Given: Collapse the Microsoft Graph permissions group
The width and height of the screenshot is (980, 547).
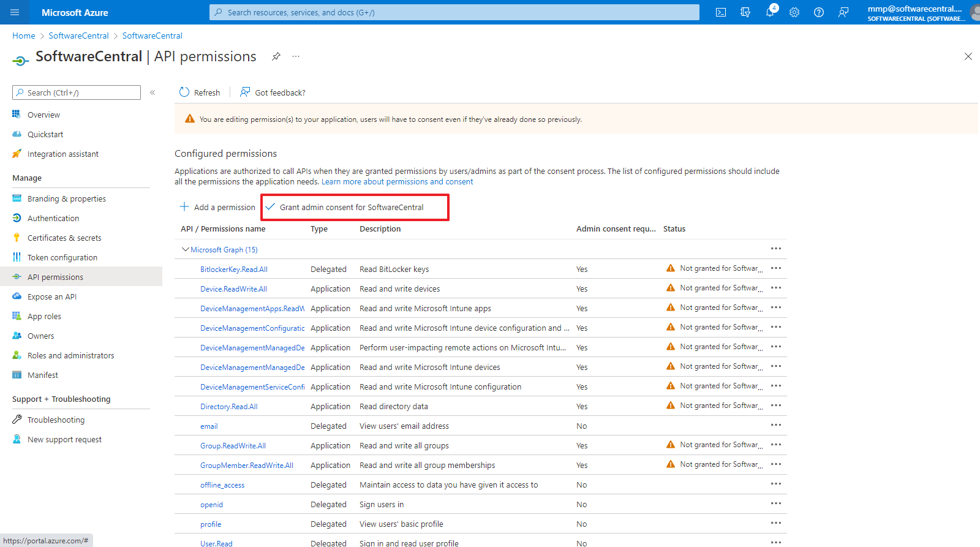Looking at the screenshot, I should point(185,249).
